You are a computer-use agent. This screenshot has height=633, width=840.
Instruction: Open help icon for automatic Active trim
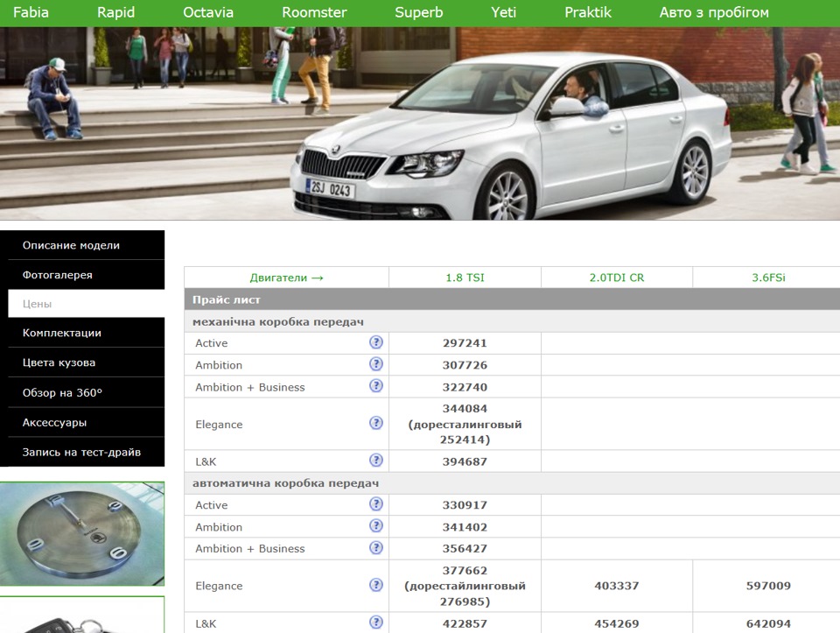point(376,503)
